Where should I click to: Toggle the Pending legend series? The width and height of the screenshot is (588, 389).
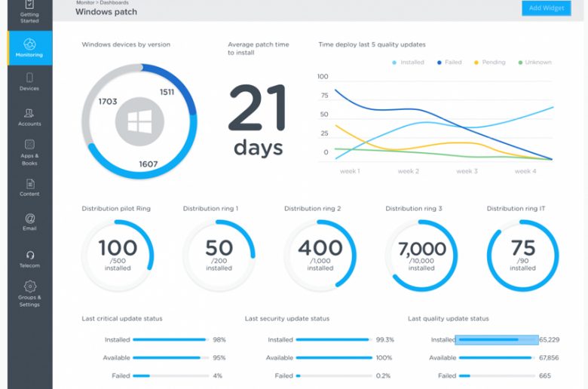490,63
